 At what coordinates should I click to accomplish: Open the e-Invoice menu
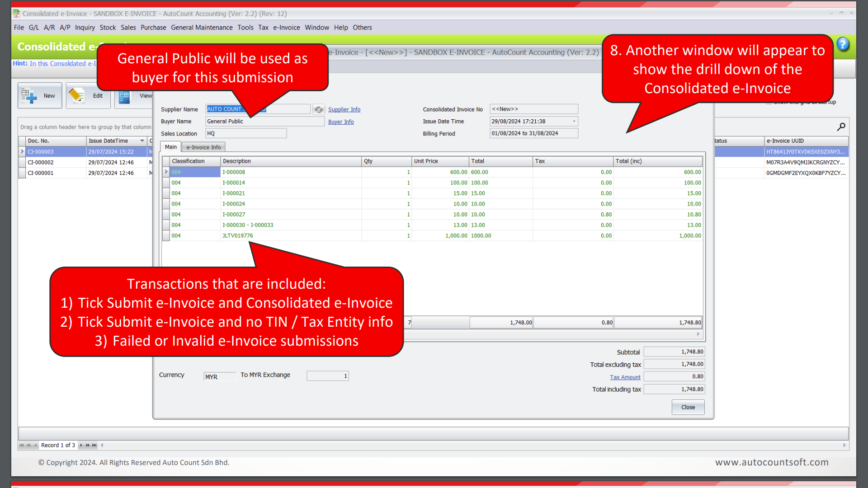click(x=286, y=27)
